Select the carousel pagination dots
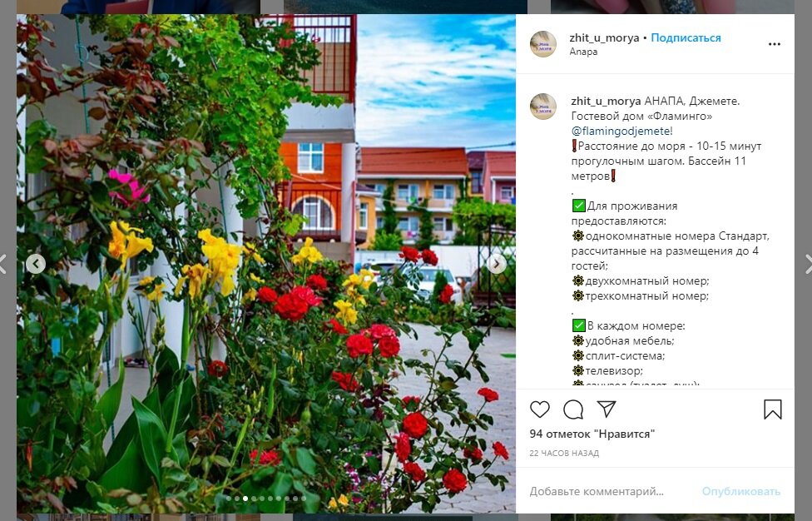This screenshot has width=812, height=521. point(266,499)
